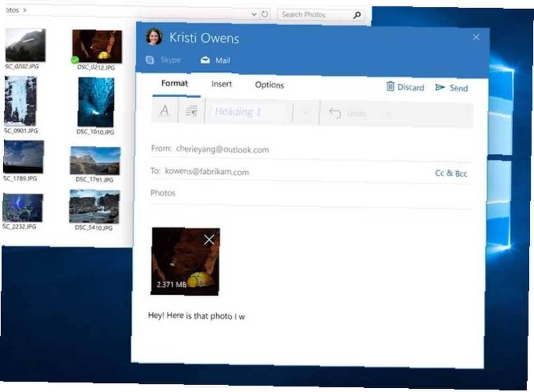The width and height of the screenshot is (534, 392).
Task: Open the paragraph formatting icon
Action: point(192,111)
